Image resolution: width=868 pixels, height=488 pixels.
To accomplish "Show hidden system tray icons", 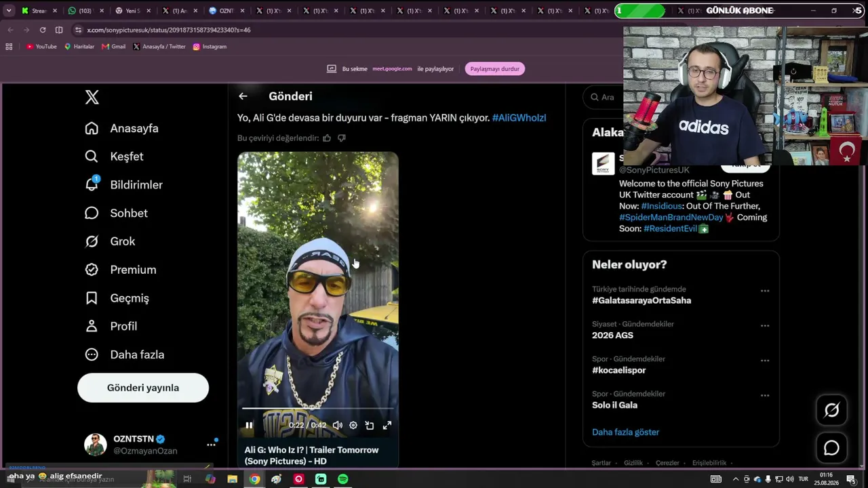I will tap(735, 479).
